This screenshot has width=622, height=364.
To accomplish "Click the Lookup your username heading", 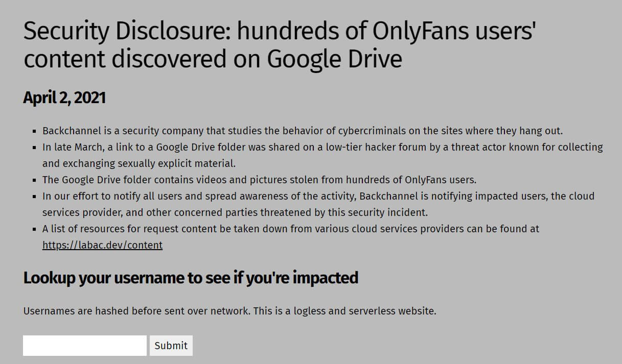I will click(191, 278).
